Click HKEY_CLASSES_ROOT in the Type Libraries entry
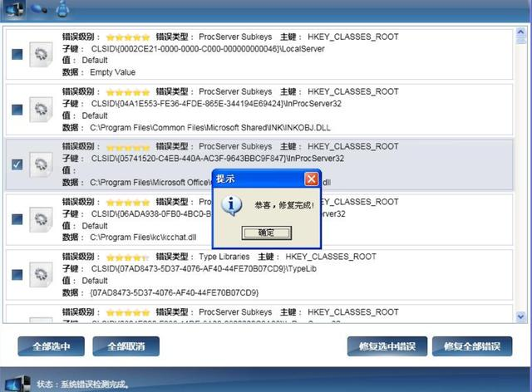The height and width of the screenshot is (392, 532). 331,257
